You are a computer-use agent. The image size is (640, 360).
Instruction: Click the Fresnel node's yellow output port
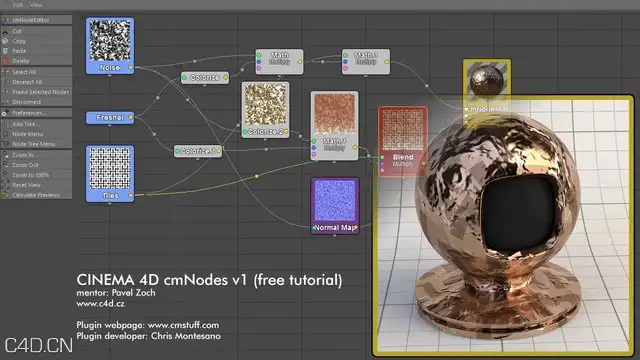[x=131, y=118]
